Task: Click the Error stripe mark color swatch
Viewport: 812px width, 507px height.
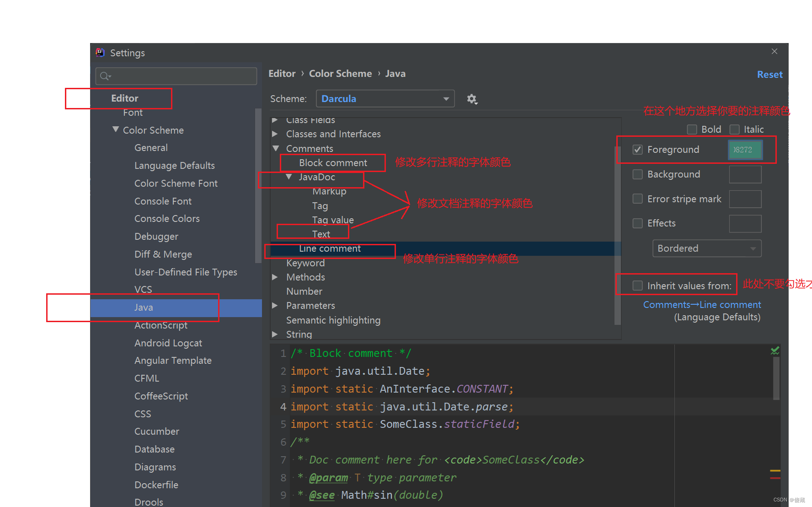Action: point(745,199)
